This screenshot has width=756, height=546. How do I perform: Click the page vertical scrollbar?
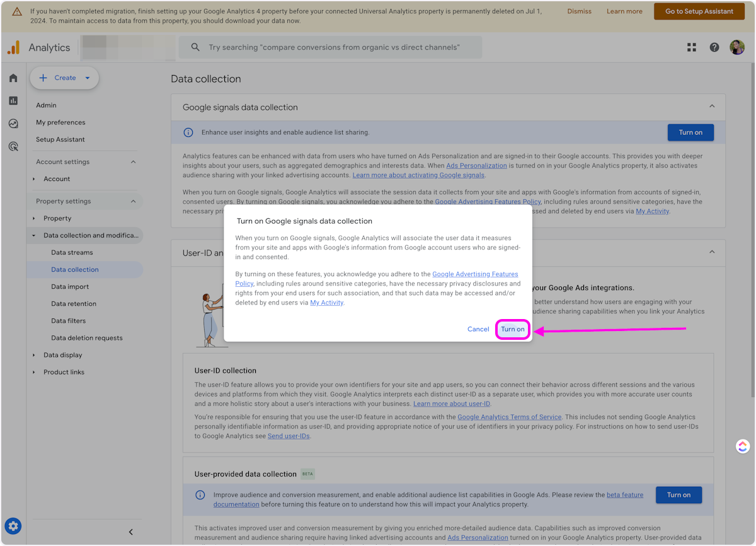pyautogui.click(x=752, y=230)
